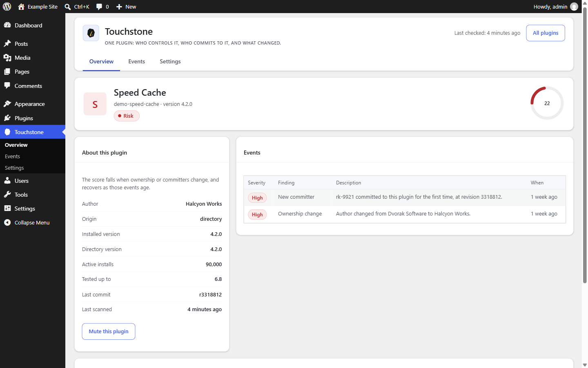
Task: Click the risk score ring showing 22
Action: [547, 103]
